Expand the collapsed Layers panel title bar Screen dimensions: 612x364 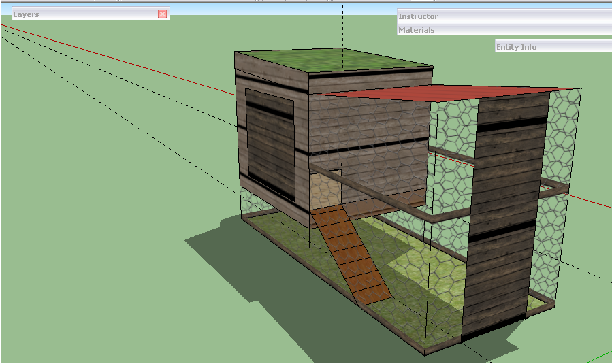click(x=82, y=14)
